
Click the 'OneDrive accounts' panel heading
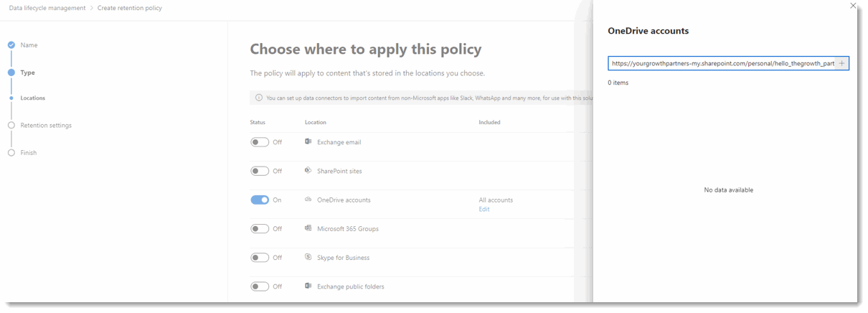[648, 31]
